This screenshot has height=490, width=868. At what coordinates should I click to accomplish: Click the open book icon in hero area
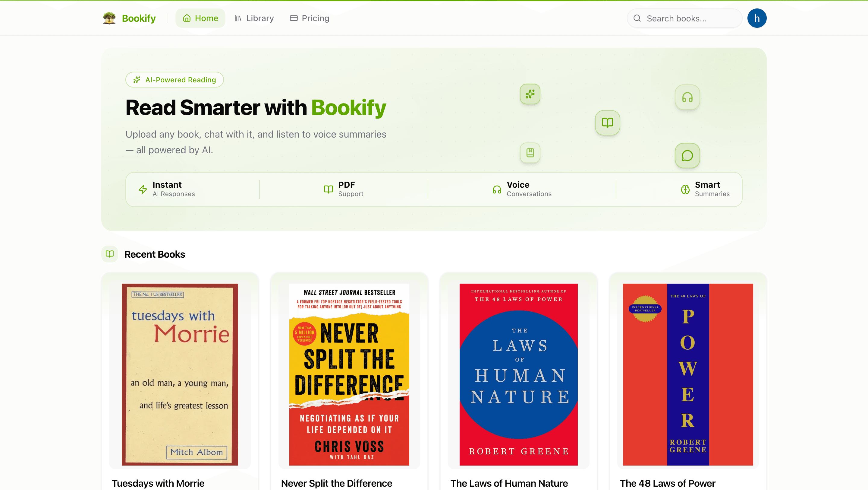pos(607,123)
